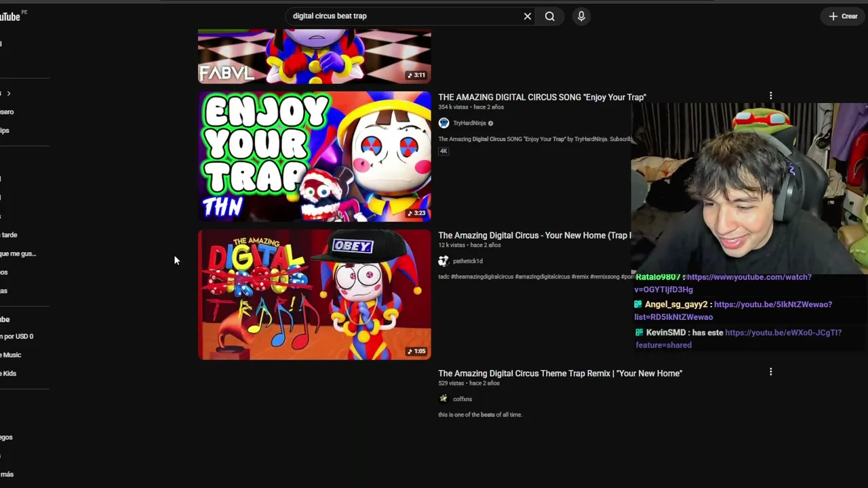Click the #remix hashtag
868x488 pixels.
(580, 277)
